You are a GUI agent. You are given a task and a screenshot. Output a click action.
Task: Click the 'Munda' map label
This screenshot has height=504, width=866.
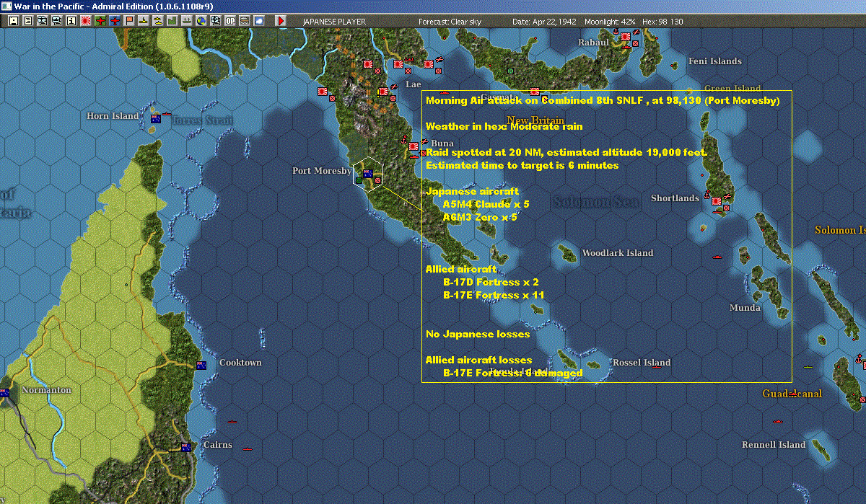click(x=745, y=308)
